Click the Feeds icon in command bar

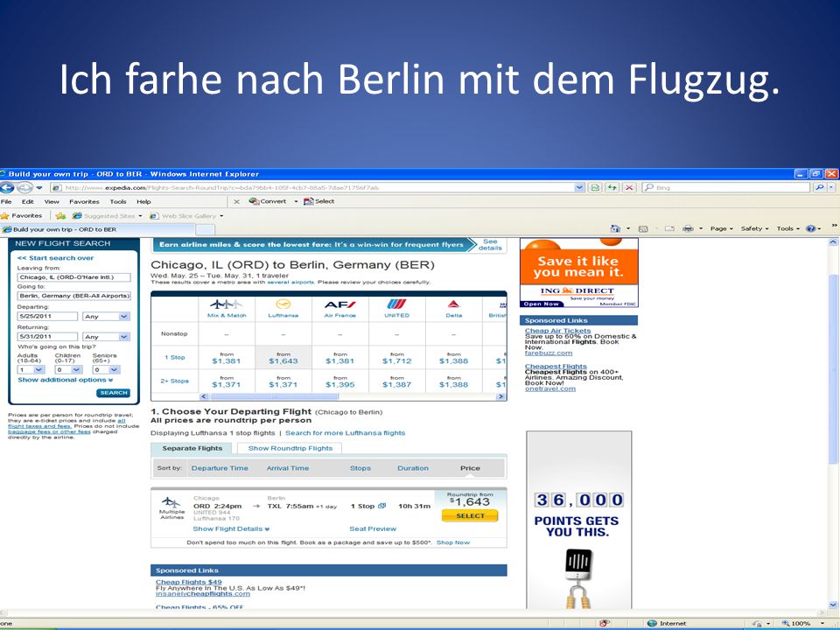click(643, 228)
